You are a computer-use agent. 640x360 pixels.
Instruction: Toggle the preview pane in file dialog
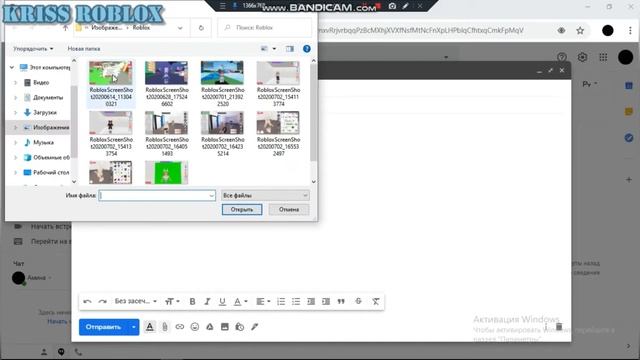[x=290, y=49]
